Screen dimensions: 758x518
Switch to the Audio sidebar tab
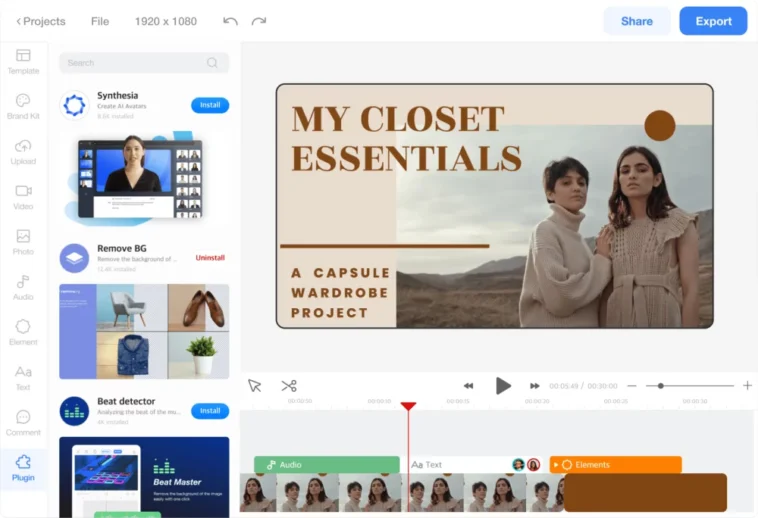23,287
